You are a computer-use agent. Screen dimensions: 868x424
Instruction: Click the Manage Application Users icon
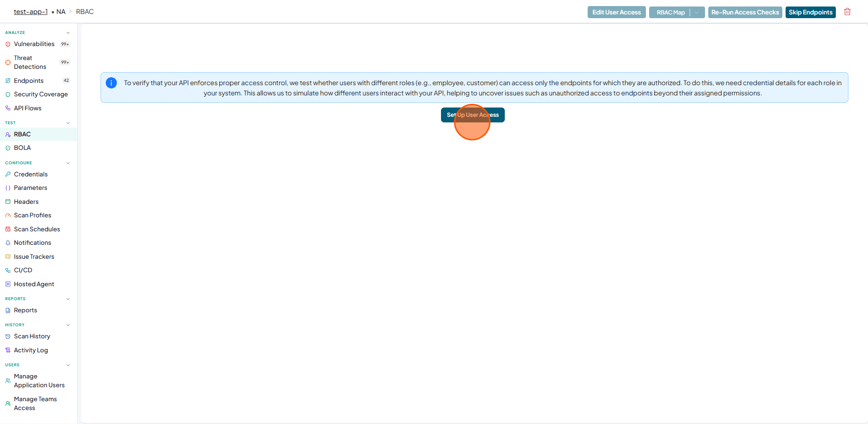8,381
